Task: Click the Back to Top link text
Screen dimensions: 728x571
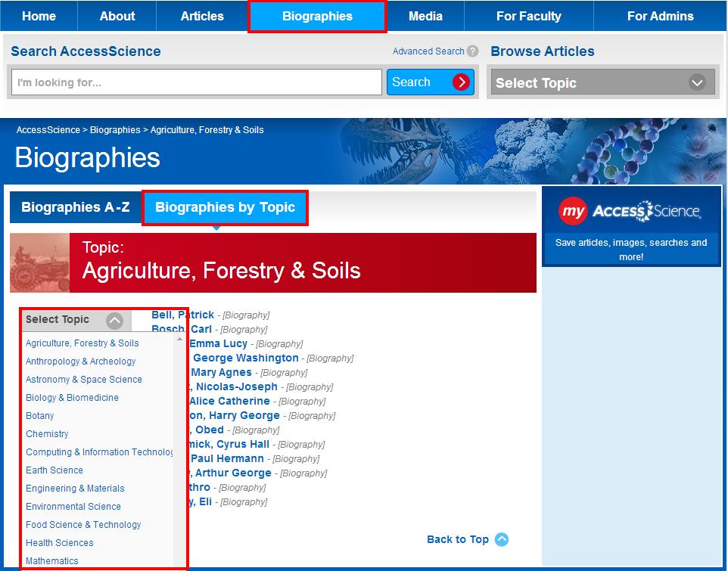Action: pyautogui.click(x=458, y=539)
